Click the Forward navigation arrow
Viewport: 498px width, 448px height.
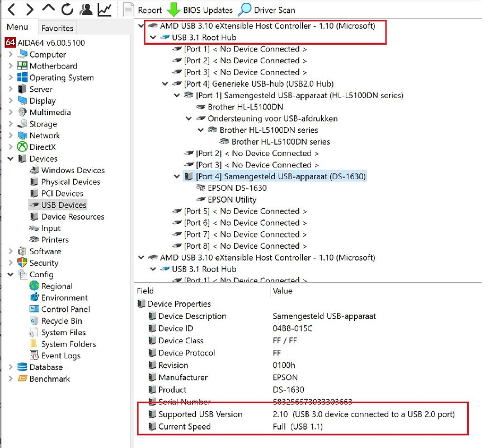pos(30,10)
